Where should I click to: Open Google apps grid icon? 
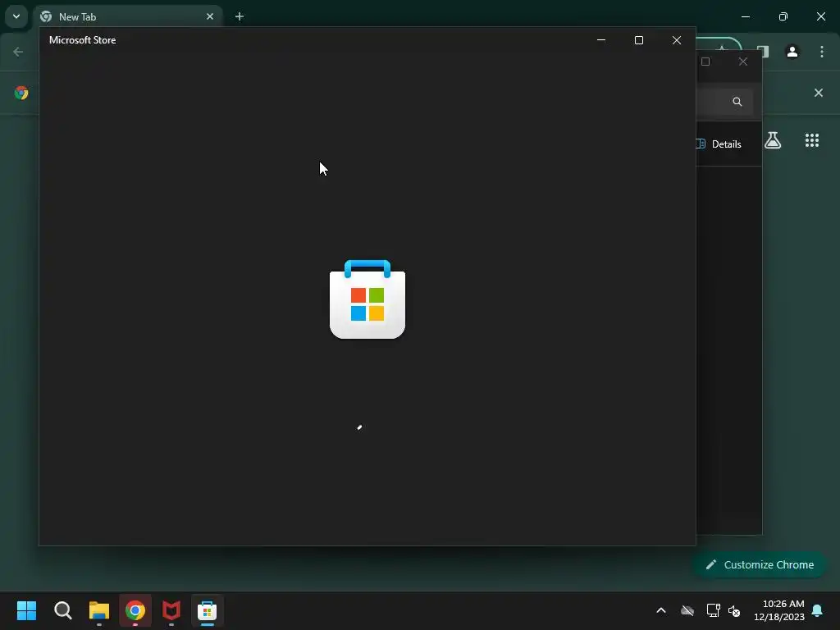(812, 140)
